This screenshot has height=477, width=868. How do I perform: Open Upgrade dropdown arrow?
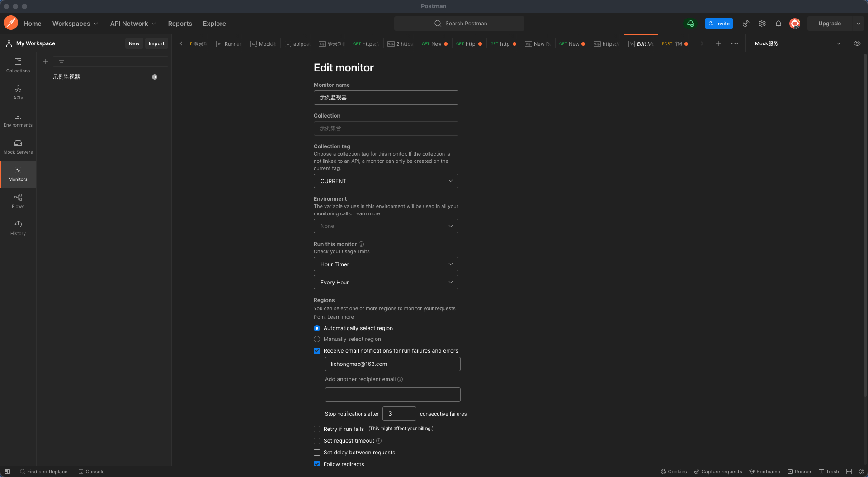point(858,24)
